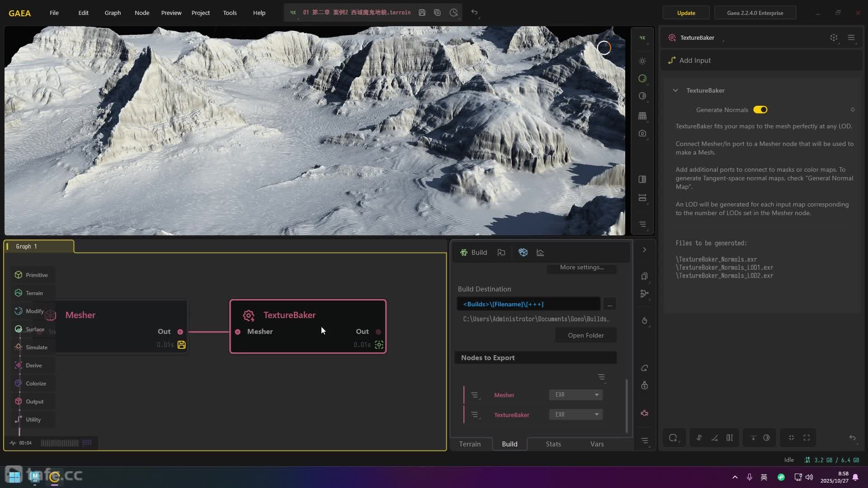868x488 pixels.
Task: Click the Colorize node category icon
Action: click(x=18, y=383)
